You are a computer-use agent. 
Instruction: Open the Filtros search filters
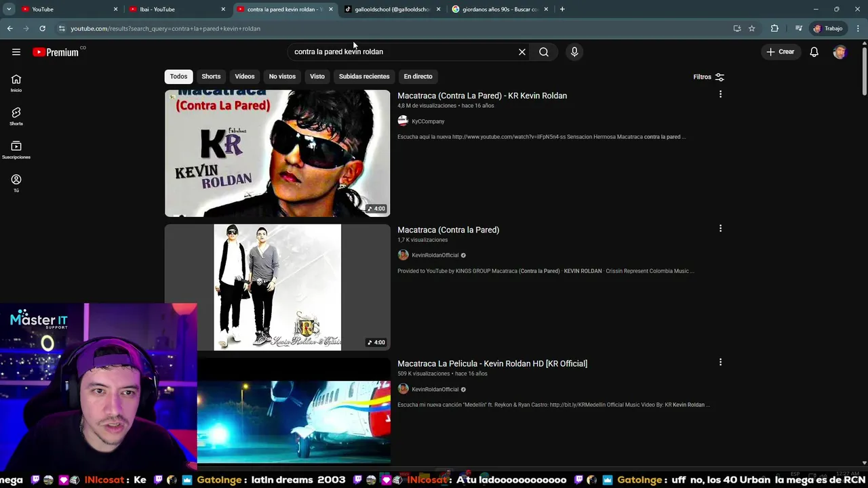(709, 77)
